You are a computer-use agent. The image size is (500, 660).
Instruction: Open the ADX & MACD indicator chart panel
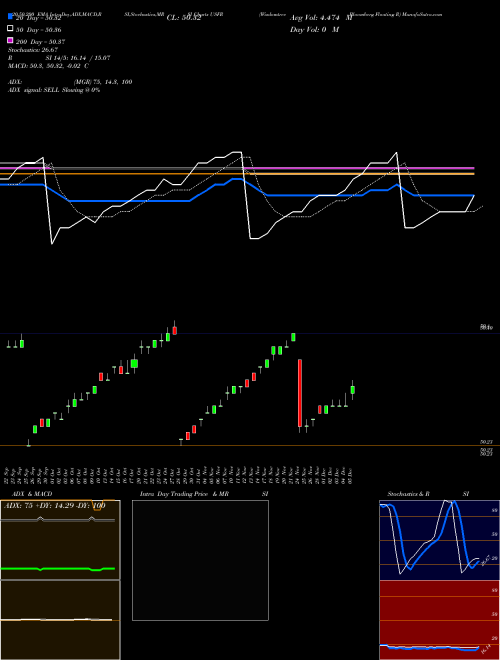60,580
